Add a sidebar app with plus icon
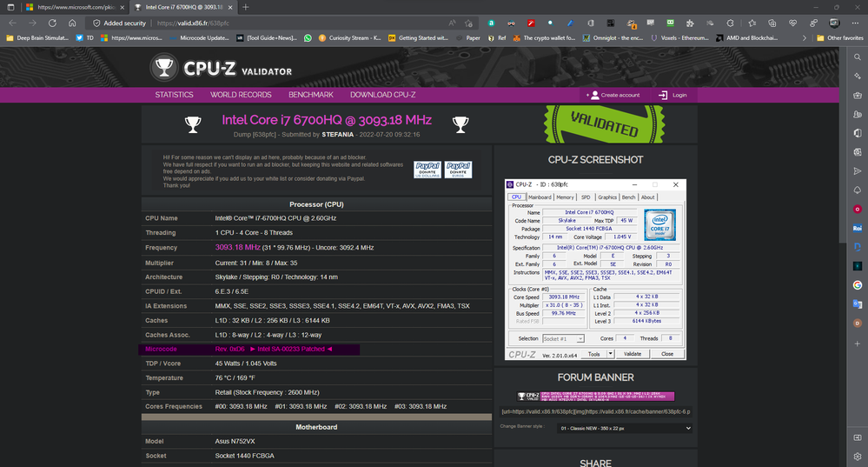 857,344
